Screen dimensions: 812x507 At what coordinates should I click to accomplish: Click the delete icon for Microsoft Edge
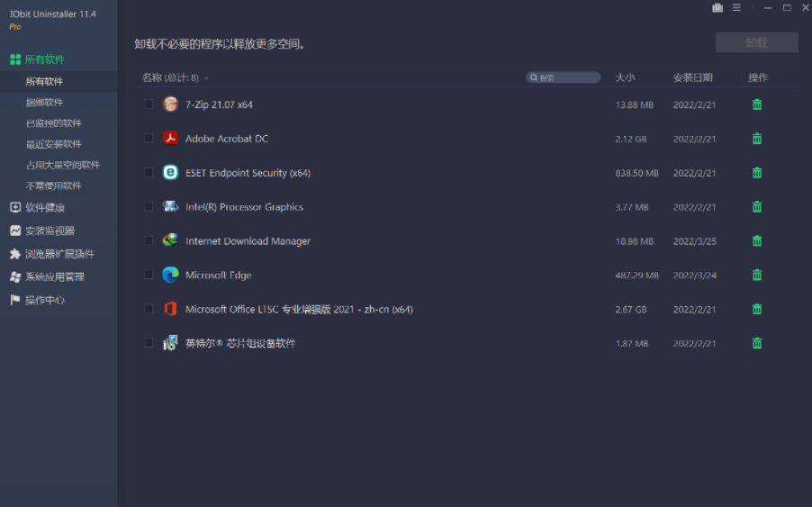tap(756, 276)
